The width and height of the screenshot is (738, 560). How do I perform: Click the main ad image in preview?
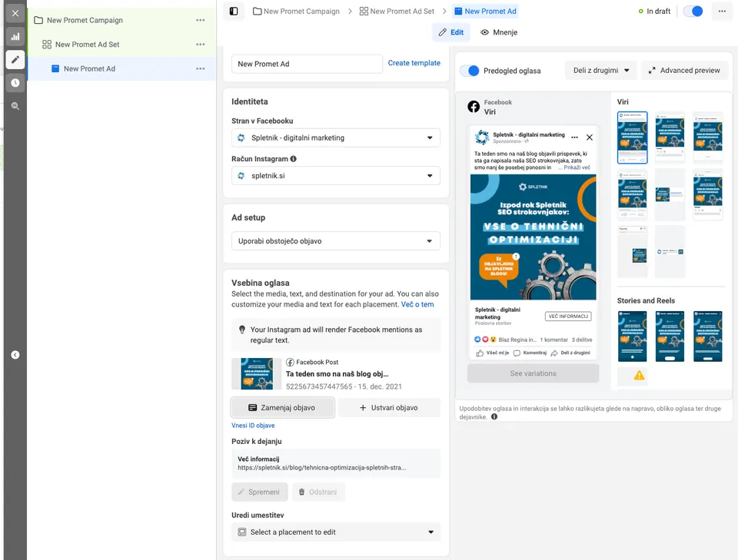(x=533, y=237)
